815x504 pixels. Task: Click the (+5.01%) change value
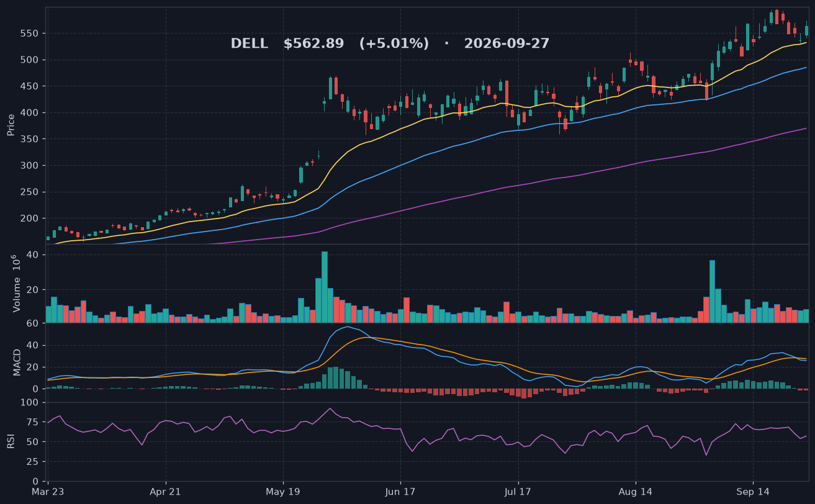[394, 44]
